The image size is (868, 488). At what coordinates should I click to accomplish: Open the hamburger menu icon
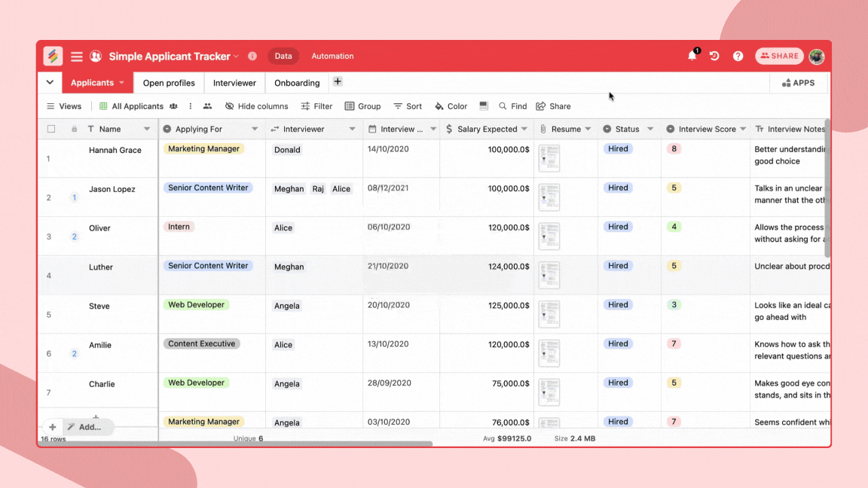tap(77, 56)
